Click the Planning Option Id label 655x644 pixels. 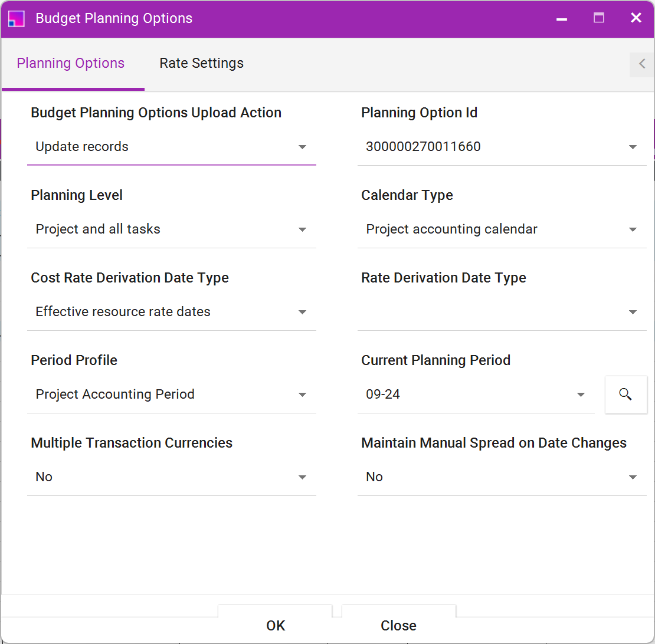[x=419, y=113]
